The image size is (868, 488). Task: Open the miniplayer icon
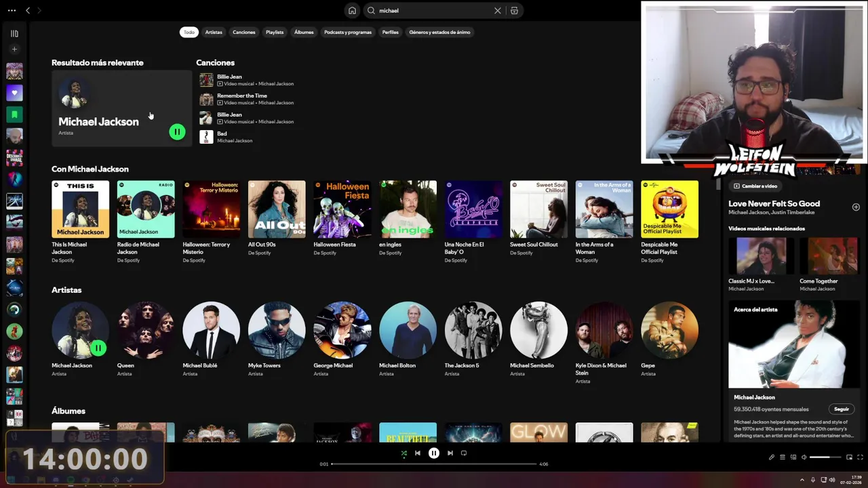(x=849, y=457)
